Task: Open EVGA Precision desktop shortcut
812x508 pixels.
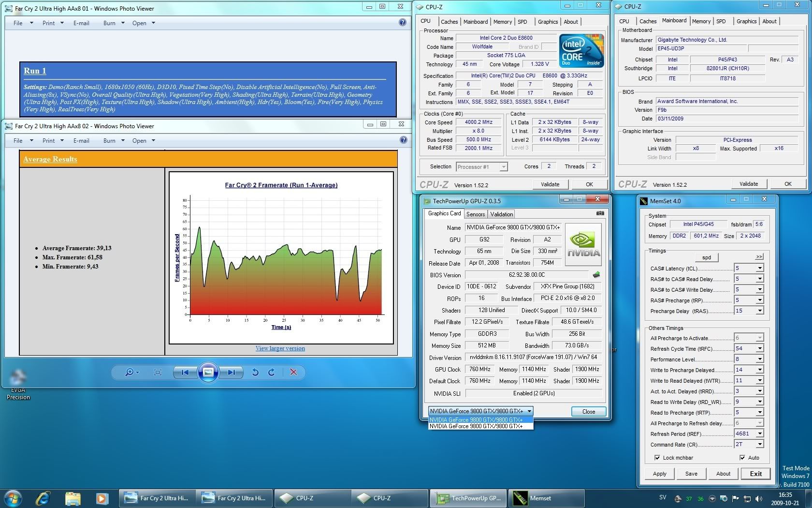Action: 18,384
